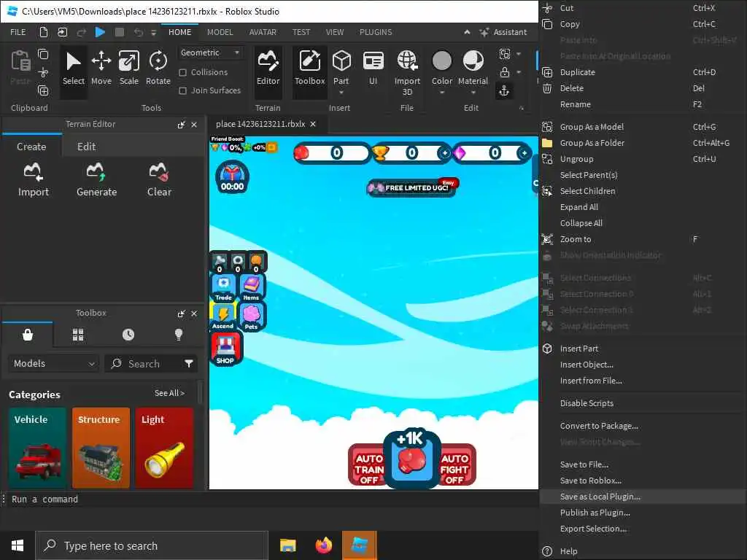This screenshot has width=747, height=560.
Task: Choose Save as Local Plugin...
Action: (643, 497)
